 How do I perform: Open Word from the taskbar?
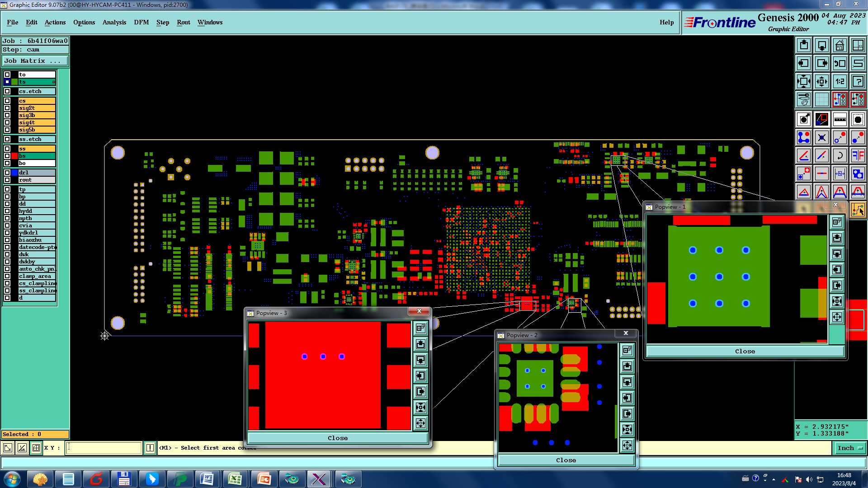[x=207, y=479]
